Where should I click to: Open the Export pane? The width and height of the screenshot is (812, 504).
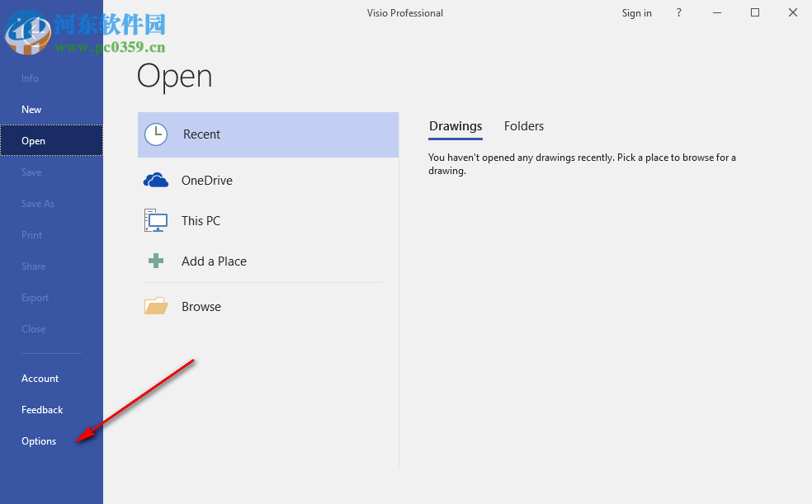35,297
